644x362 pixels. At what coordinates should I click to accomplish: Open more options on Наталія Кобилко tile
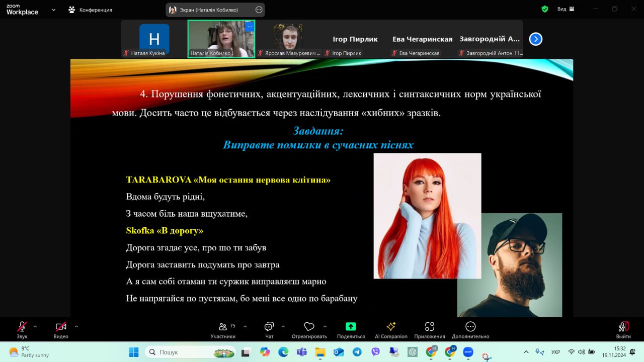249,26
